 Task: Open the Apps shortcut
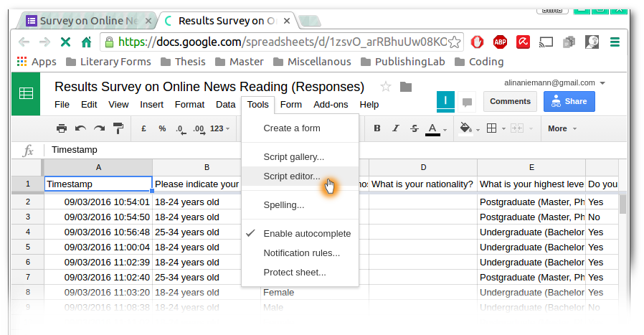coord(37,62)
